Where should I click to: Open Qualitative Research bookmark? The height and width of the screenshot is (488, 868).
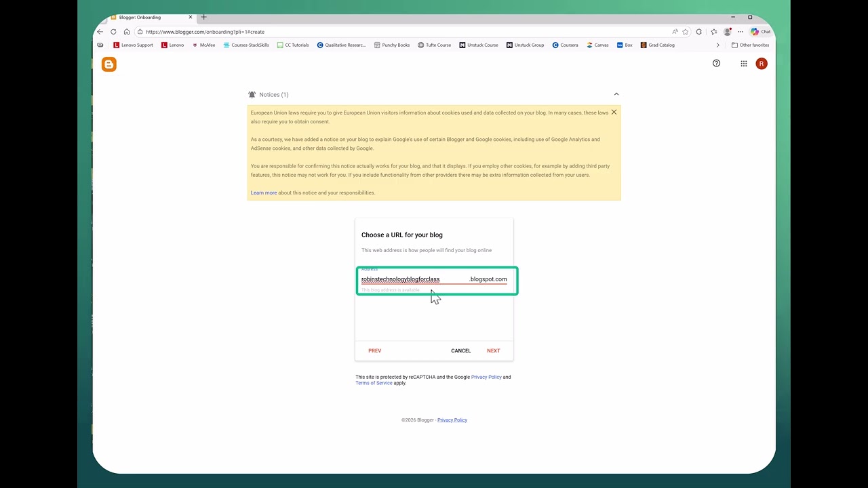tap(341, 45)
